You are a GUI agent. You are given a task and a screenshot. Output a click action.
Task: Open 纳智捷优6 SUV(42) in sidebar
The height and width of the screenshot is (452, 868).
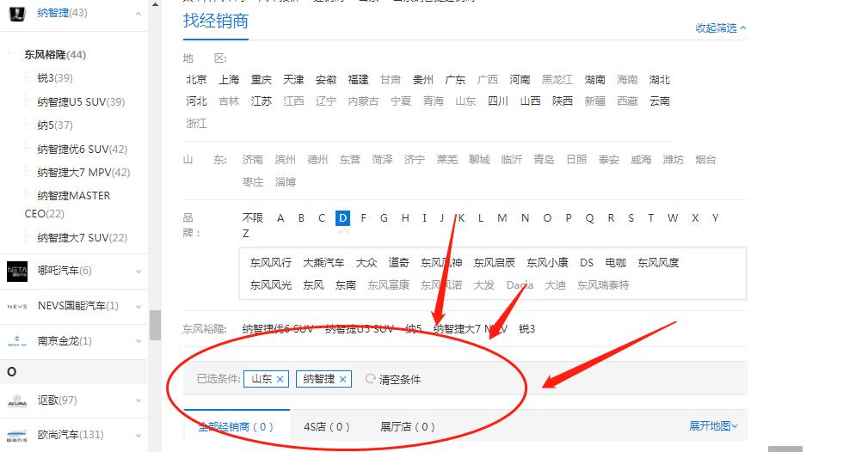pos(82,150)
